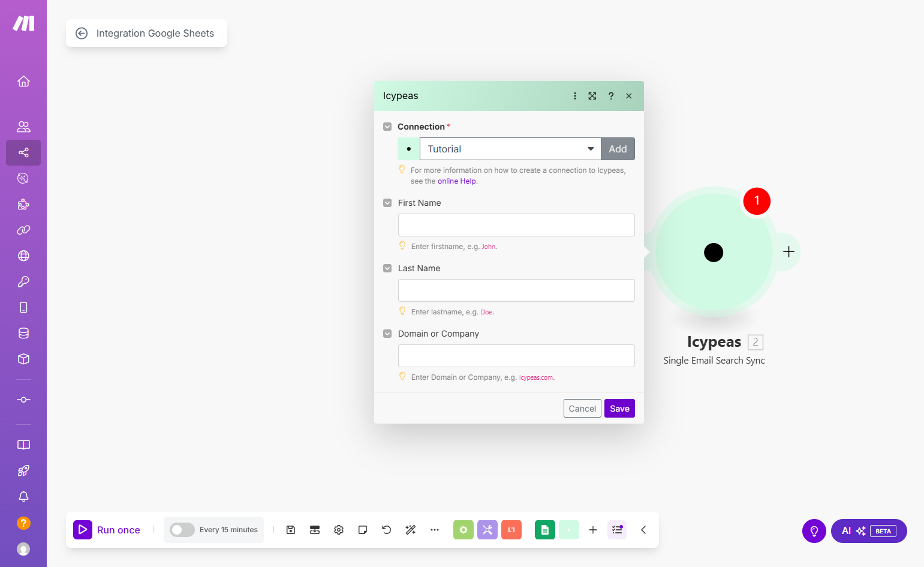Open the online Help link

click(457, 181)
